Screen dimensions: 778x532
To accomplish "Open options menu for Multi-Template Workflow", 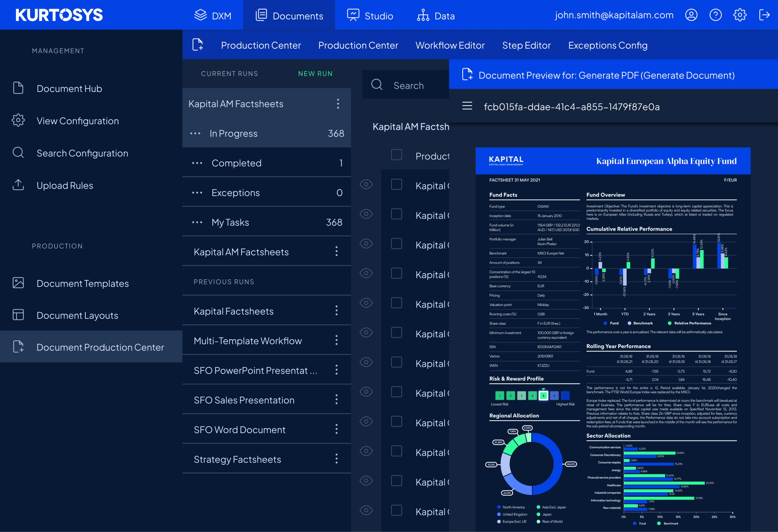I will pos(336,340).
